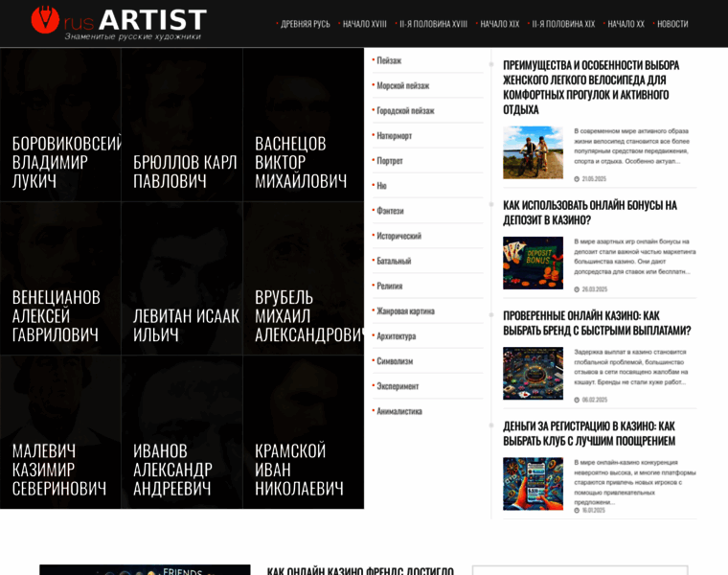
Task: Open Боровиковский Владимир Лукич artist tile
Action: pos(60,125)
